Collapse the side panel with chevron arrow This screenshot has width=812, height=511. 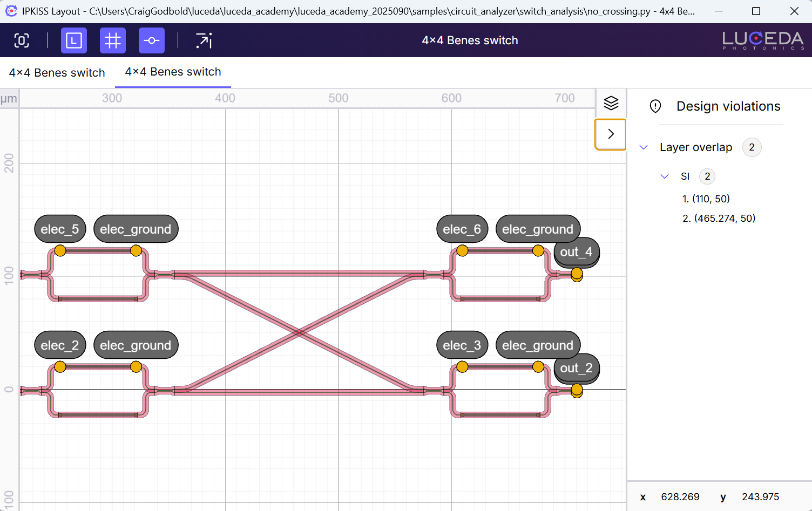coord(611,134)
